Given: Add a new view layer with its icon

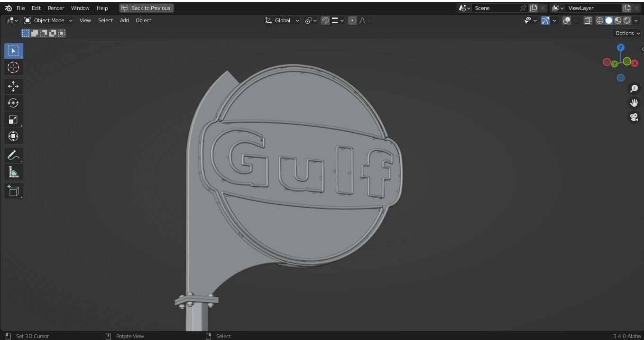Looking at the screenshot, I should 627,8.
